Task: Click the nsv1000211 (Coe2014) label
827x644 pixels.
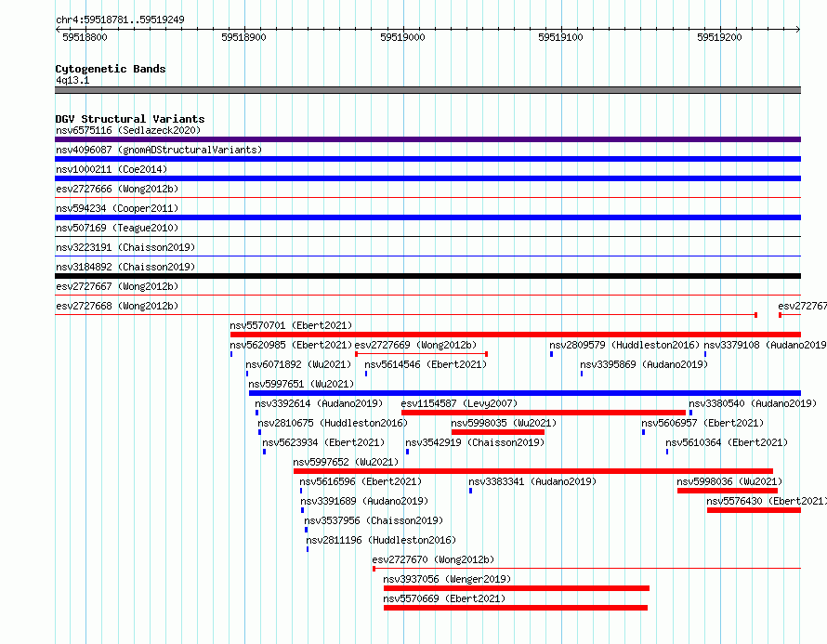Action: tap(112, 169)
